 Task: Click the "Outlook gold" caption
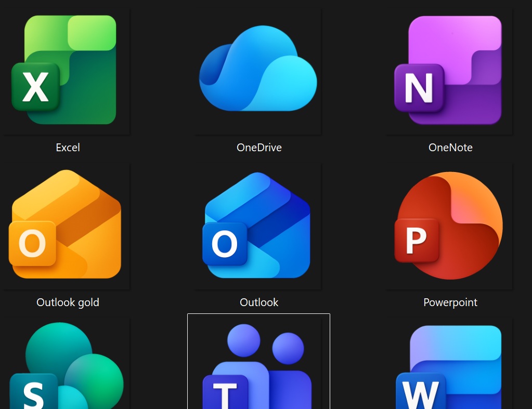[68, 302]
